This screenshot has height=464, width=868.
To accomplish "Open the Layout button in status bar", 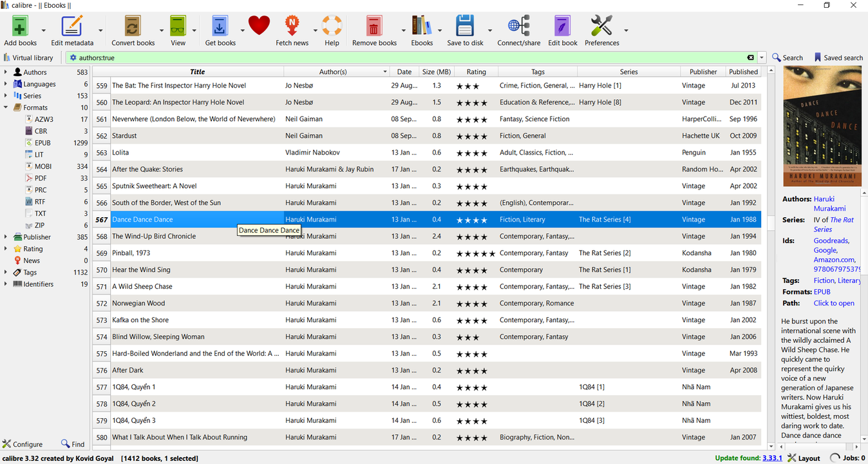I will tap(804, 458).
